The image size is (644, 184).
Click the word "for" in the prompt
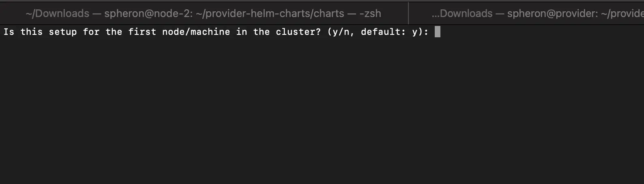tap(91, 32)
